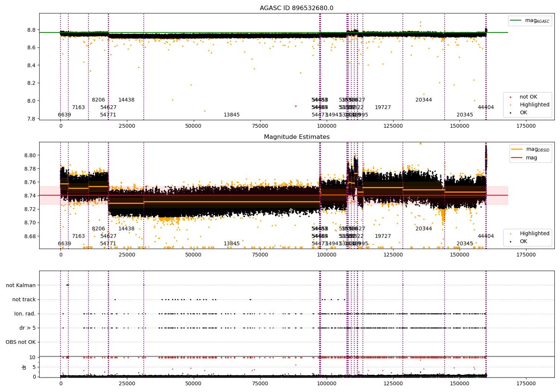Click the 'OBS not OK' row label

(x=21, y=342)
